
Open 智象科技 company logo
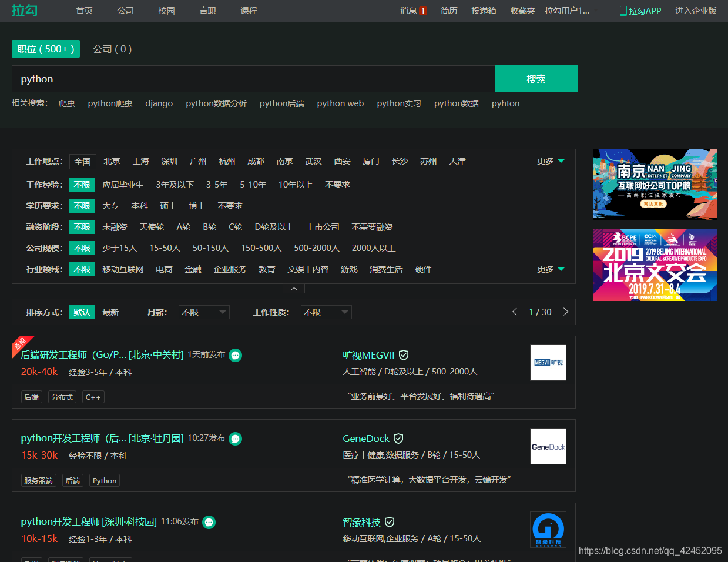tap(548, 530)
